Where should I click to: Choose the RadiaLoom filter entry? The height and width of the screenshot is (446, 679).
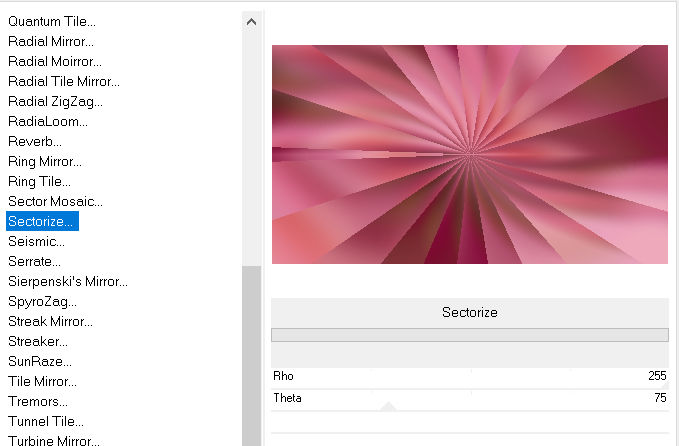coord(48,121)
